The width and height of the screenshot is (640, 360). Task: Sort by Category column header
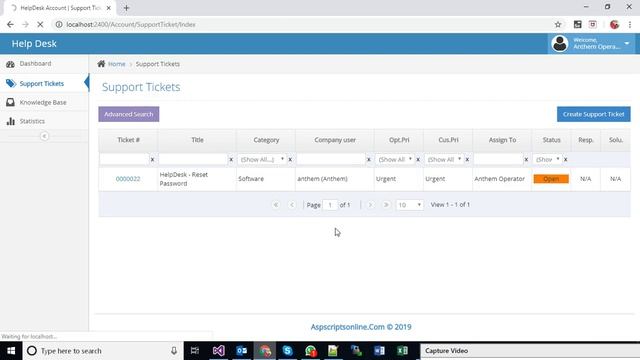[x=266, y=140]
